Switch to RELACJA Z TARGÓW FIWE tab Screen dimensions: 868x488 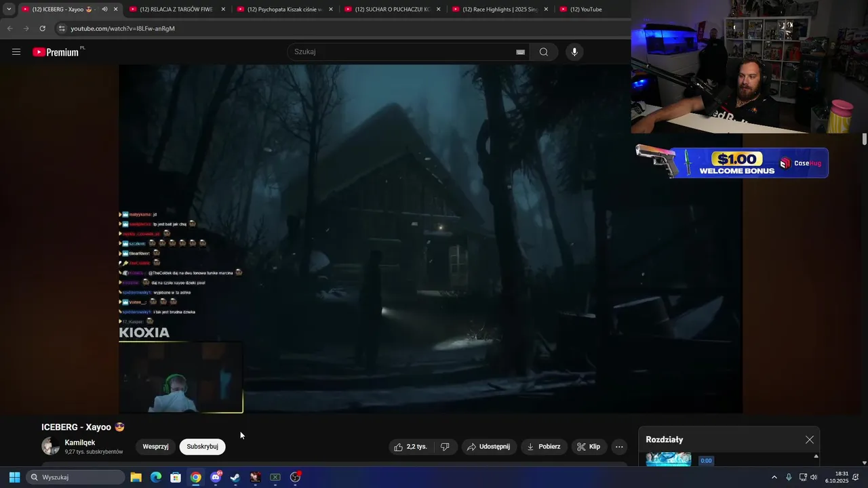(176, 9)
